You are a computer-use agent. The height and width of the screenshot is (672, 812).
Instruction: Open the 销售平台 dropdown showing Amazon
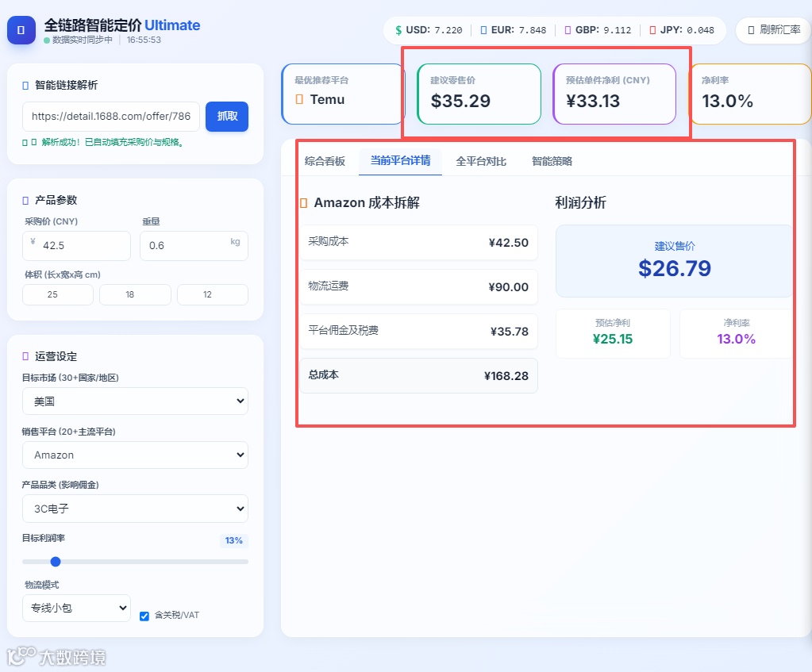135,455
